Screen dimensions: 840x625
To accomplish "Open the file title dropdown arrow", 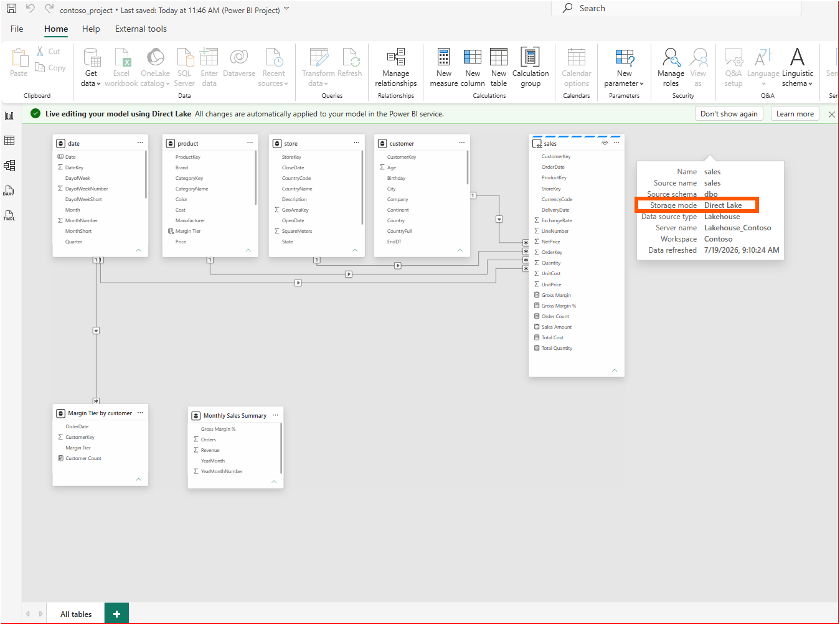I will click(286, 9).
